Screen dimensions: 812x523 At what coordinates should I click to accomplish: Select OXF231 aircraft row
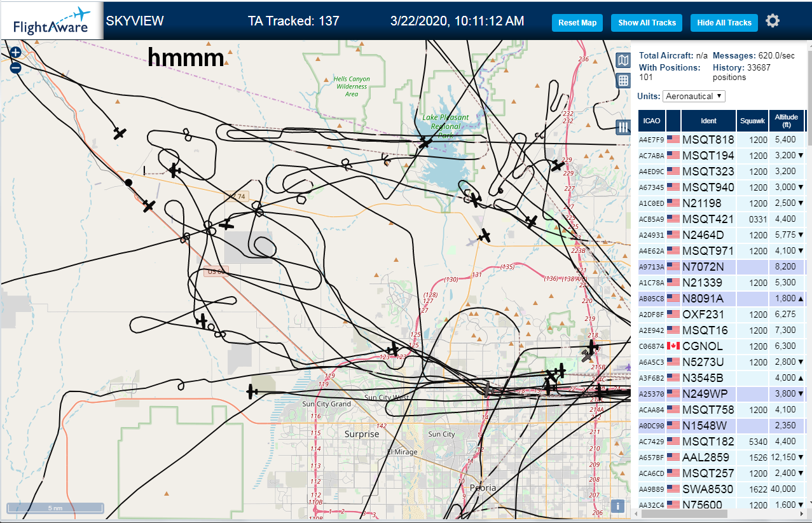pyautogui.click(x=722, y=314)
